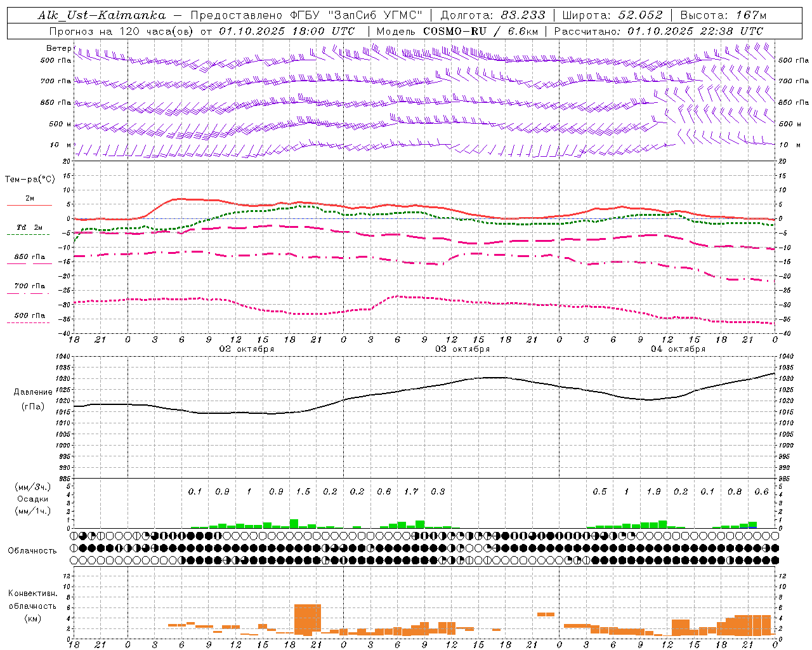Select the Облачность cloud cover label
The height and width of the screenshot is (650, 812).
point(32,551)
